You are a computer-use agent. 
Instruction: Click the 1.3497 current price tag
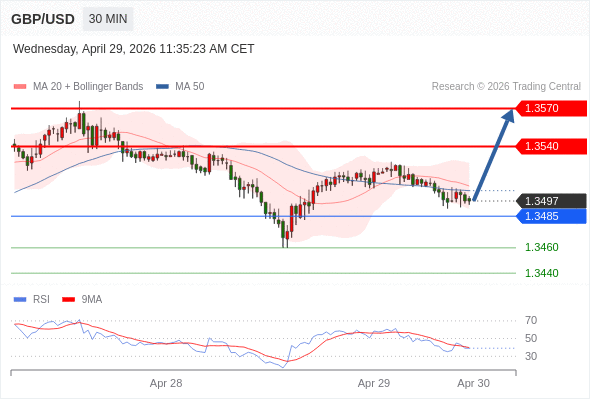tap(551, 201)
